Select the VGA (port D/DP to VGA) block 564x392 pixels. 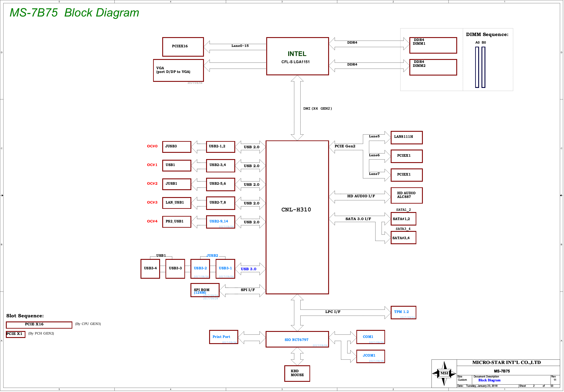(x=179, y=71)
